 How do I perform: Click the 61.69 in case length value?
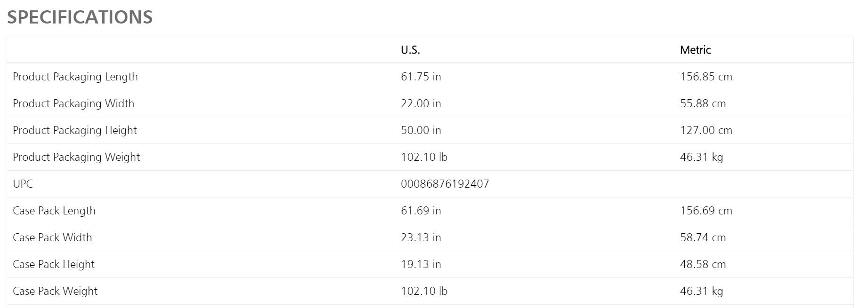point(421,211)
